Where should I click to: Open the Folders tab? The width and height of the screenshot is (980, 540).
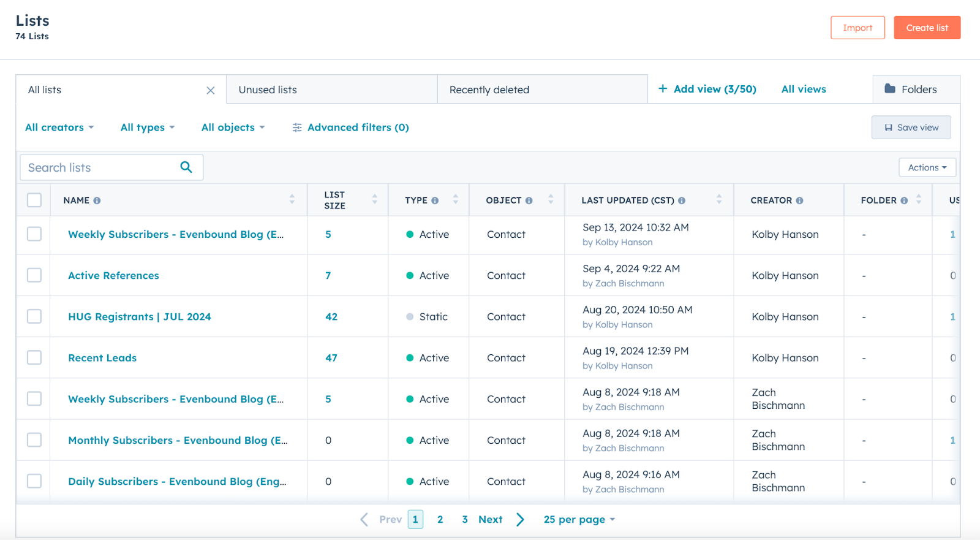(x=916, y=89)
